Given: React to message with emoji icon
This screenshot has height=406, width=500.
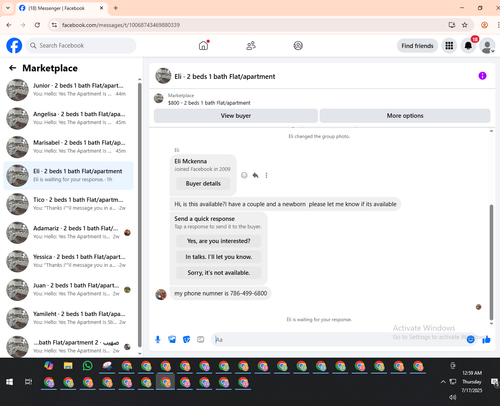Looking at the screenshot, I should [x=244, y=175].
